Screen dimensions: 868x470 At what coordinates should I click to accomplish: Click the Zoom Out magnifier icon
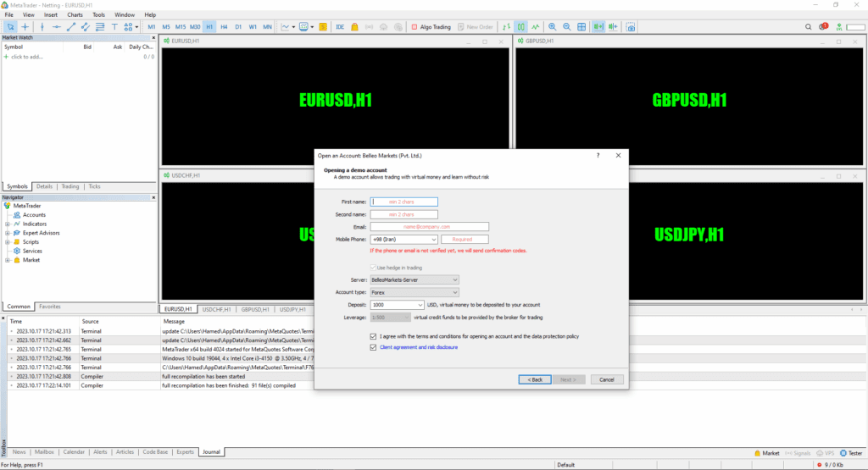pyautogui.click(x=566, y=27)
